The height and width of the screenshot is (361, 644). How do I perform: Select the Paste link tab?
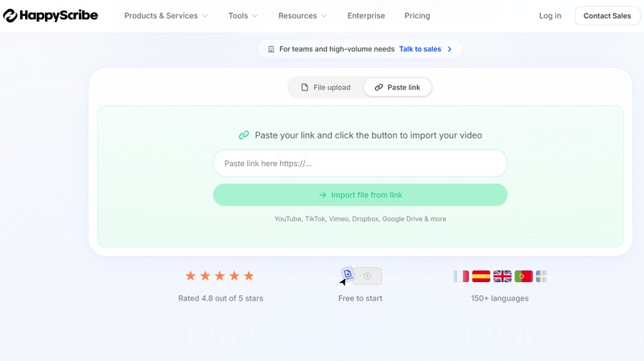[397, 87]
